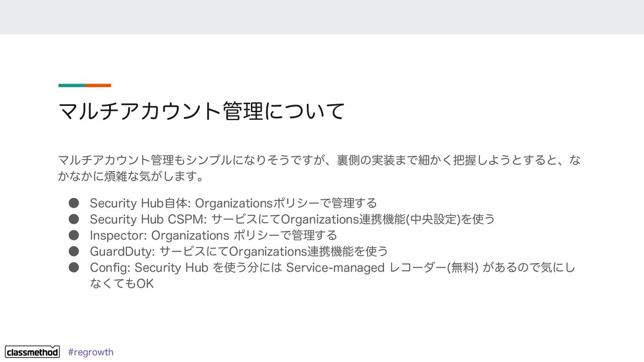The image size is (644, 362).
Task: Click the classmethod logo
Action: click(32, 352)
